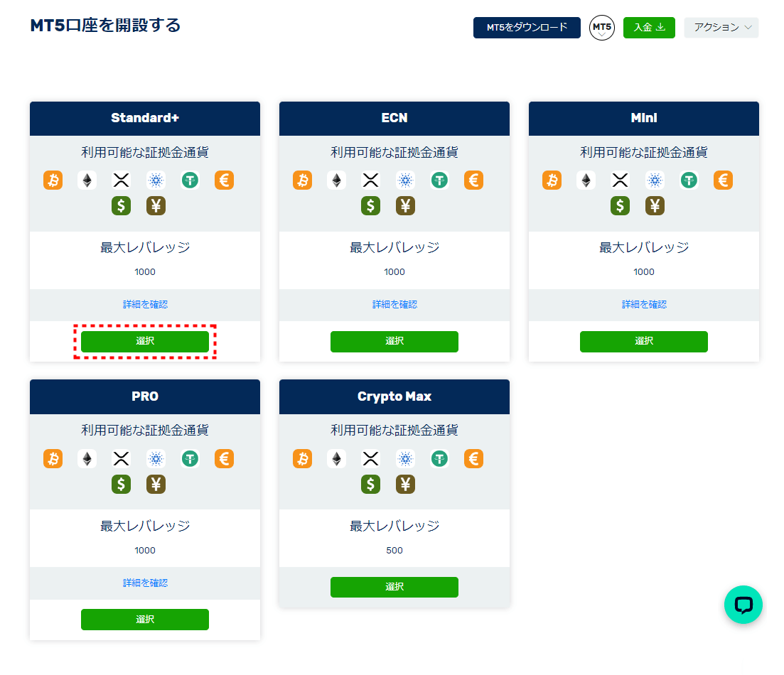Select the ECN account type
784x675 pixels.
point(394,342)
